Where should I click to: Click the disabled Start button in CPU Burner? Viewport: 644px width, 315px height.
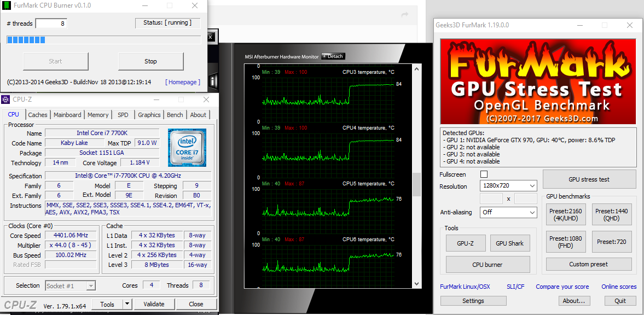55,61
